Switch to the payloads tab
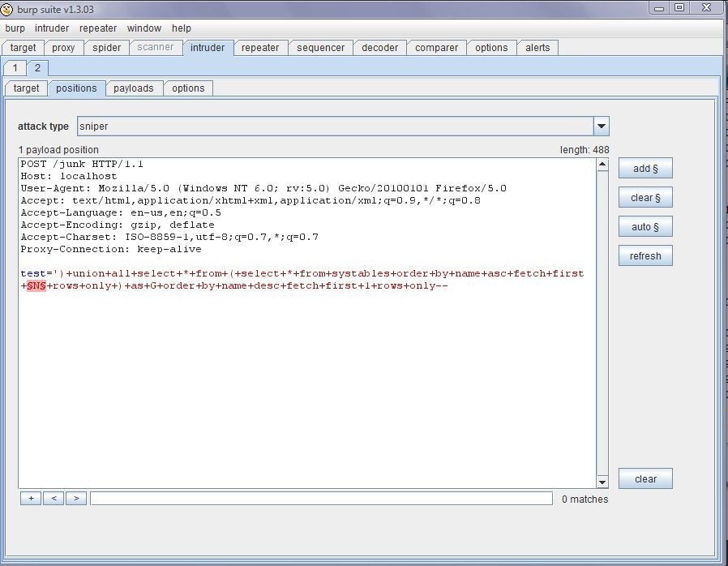728x566 pixels. [133, 88]
